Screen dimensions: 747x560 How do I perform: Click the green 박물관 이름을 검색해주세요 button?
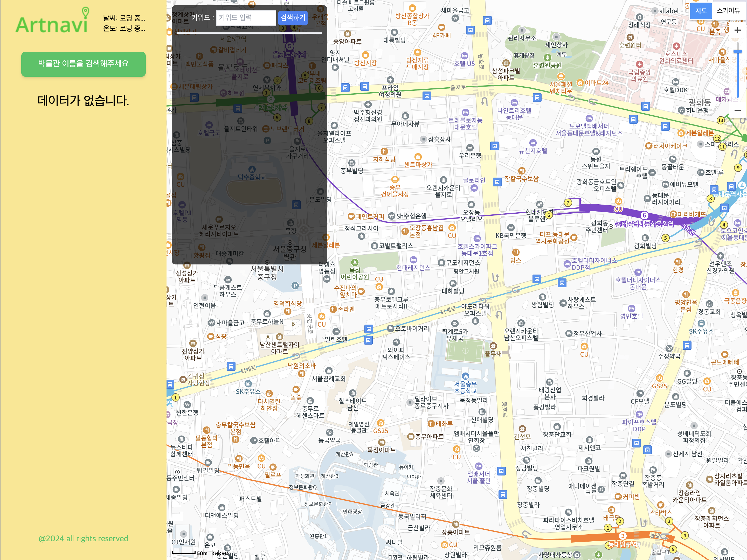coord(84,64)
